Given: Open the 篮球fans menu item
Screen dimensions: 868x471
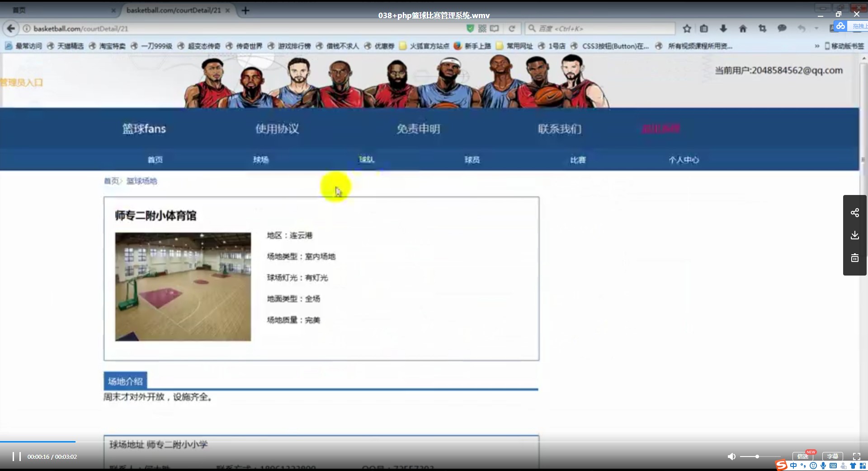Looking at the screenshot, I should click(144, 129).
